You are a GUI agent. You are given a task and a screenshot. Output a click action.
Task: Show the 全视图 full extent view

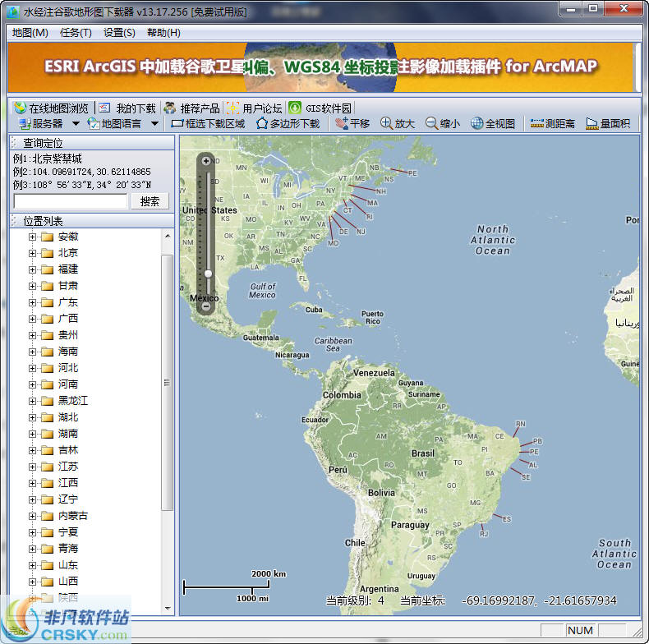tap(493, 123)
